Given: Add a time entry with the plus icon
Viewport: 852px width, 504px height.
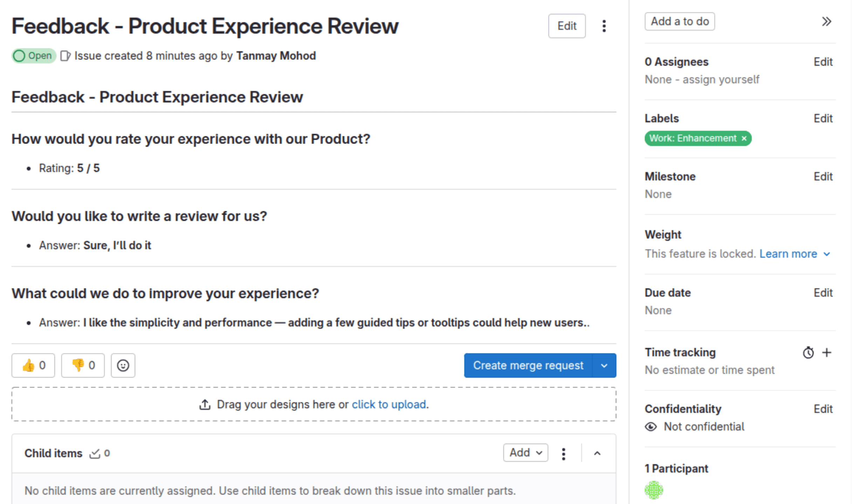Looking at the screenshot, I should pos(827,352).
